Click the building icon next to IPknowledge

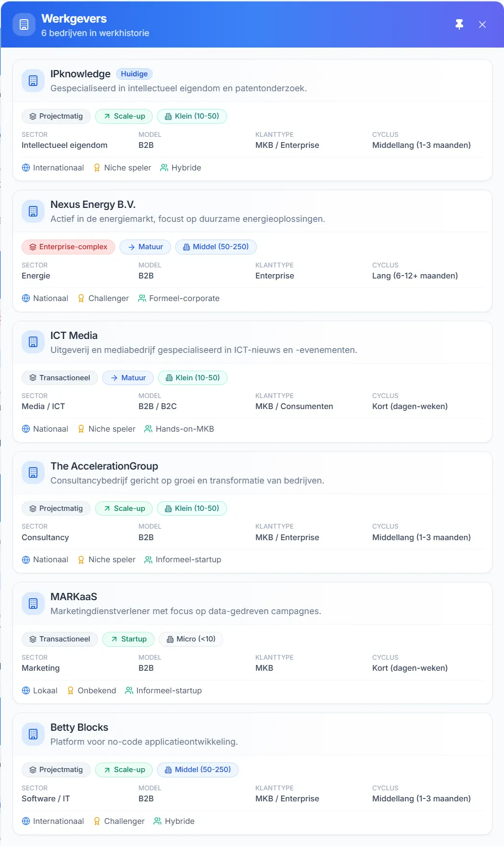pos(33,81)
